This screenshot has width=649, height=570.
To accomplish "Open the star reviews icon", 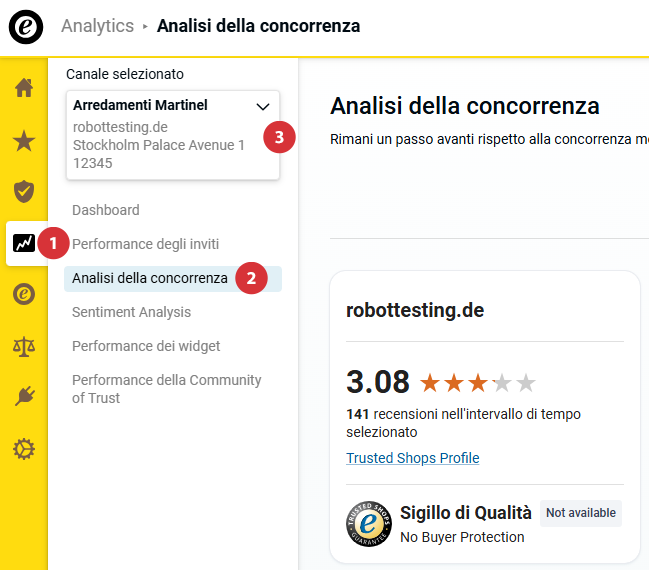I will (24, 140).
